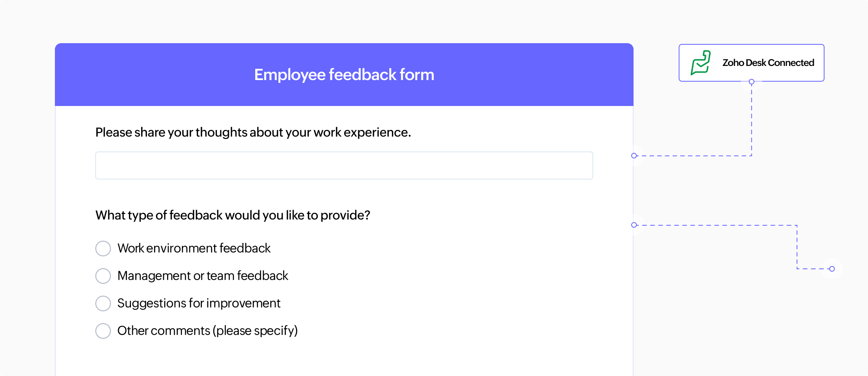Click the vertical dashed segment below the badge
This screenshot has height=376, width=868.
point(751,118)
